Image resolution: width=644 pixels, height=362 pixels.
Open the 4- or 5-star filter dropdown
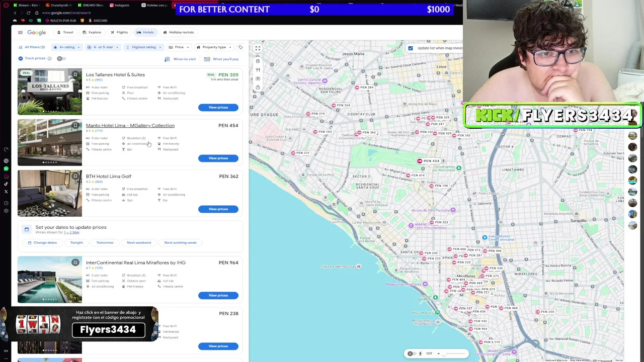point(103,47)
